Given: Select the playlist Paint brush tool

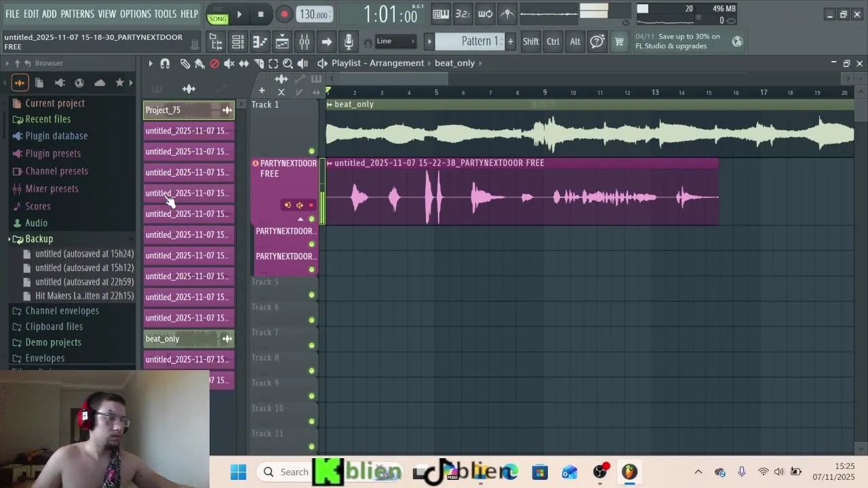Looking at the screenshot, I should pyautogui.click(x=199, y=63).
